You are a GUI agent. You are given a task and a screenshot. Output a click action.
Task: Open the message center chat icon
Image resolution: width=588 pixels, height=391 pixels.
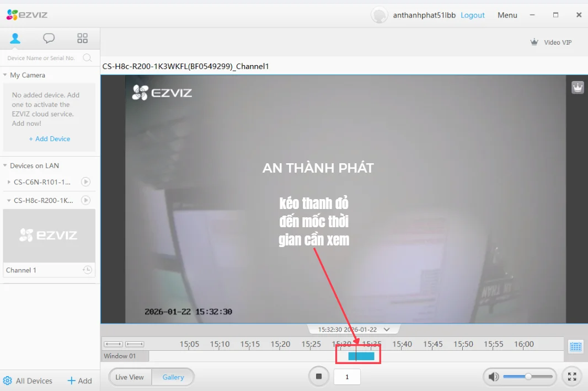tap(49, 38)
